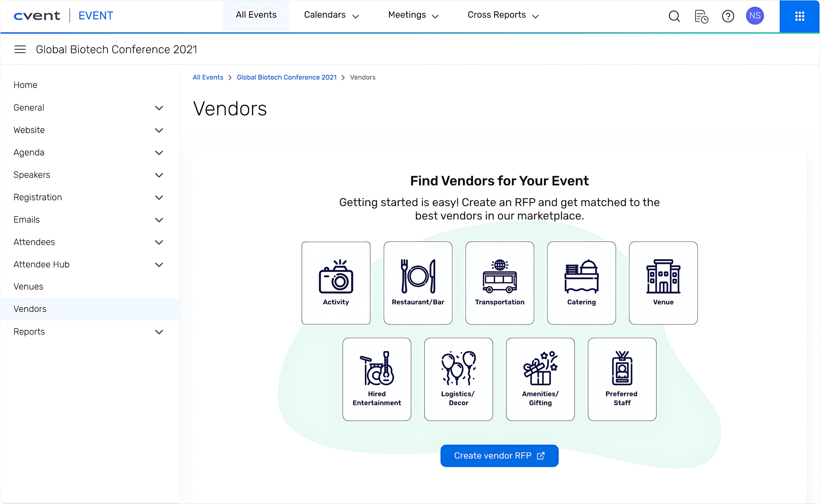Toggle the hamburger menu icon
820x504 pixels.
[x=20, y=49]
